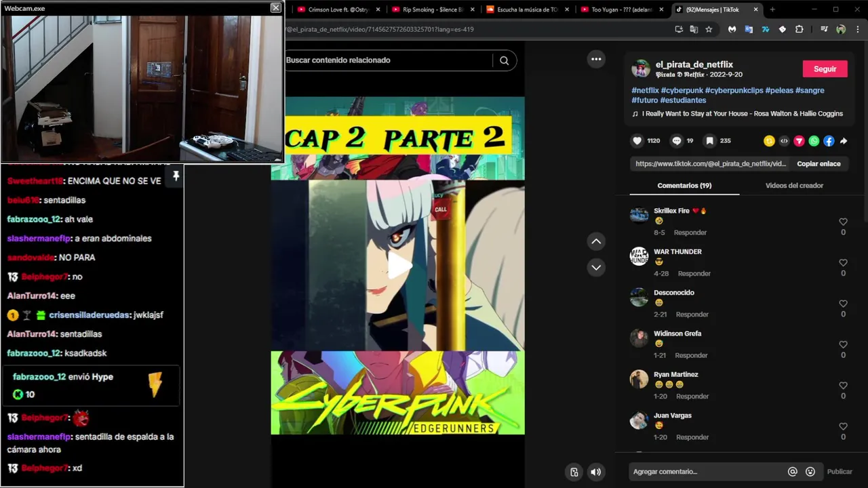Image resolution: width=868 pixels, height=488 pixels.
Task: Click the embed code icon
Action: pos(784,141)
